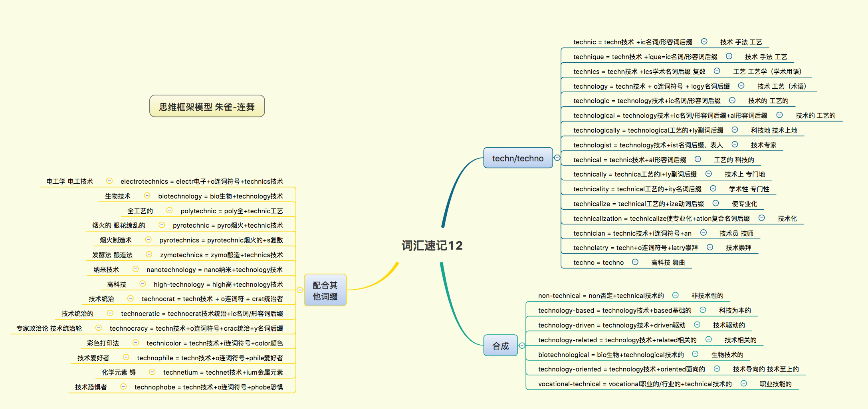Select the 技术崇拜 subtopic
The width and height of the screenshot is (868, 409).
[x=738, y=248]
